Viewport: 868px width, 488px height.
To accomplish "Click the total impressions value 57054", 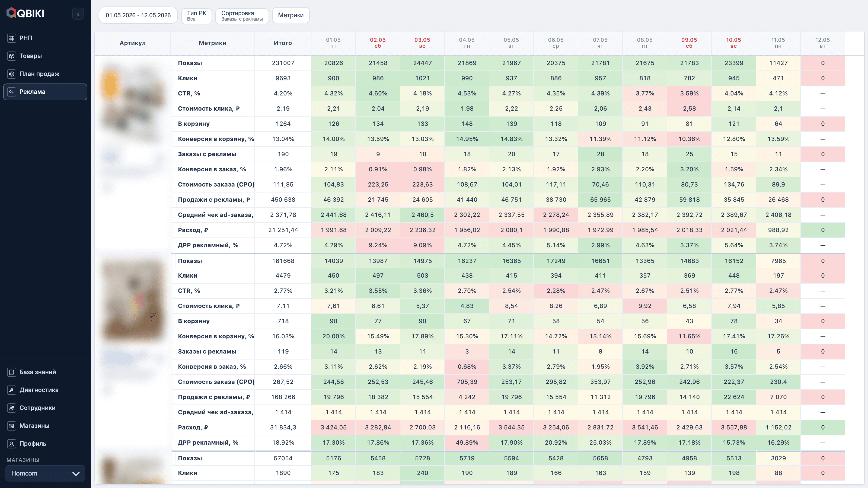I will (x=283, y=458).
